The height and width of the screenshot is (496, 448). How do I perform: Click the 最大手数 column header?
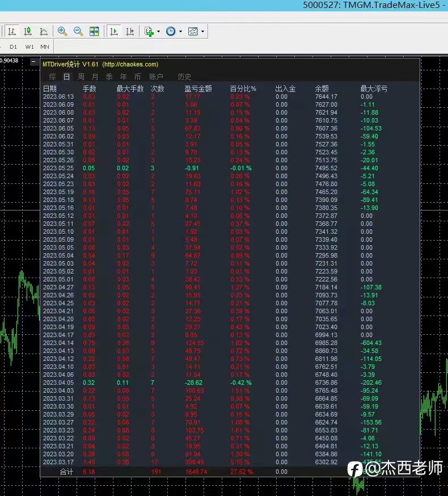130,89
